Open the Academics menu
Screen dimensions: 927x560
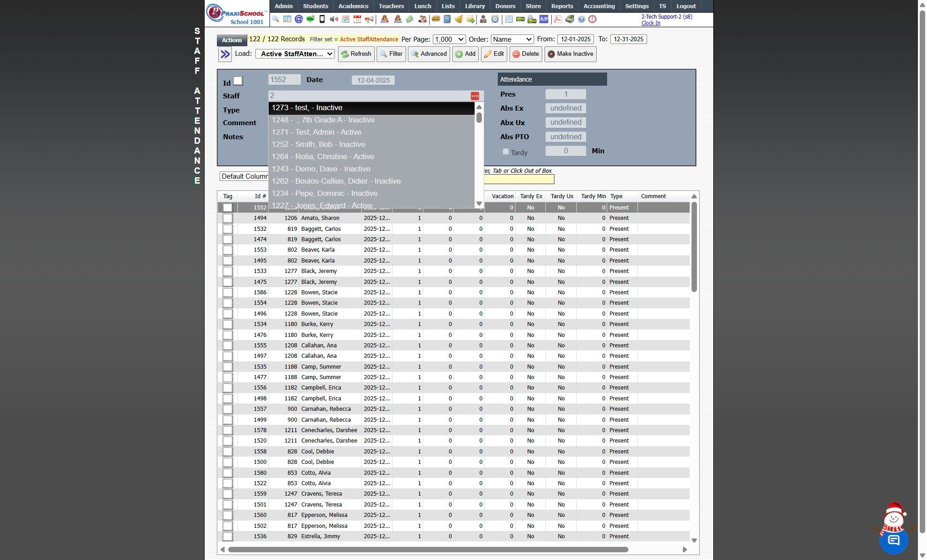point(353,6)
